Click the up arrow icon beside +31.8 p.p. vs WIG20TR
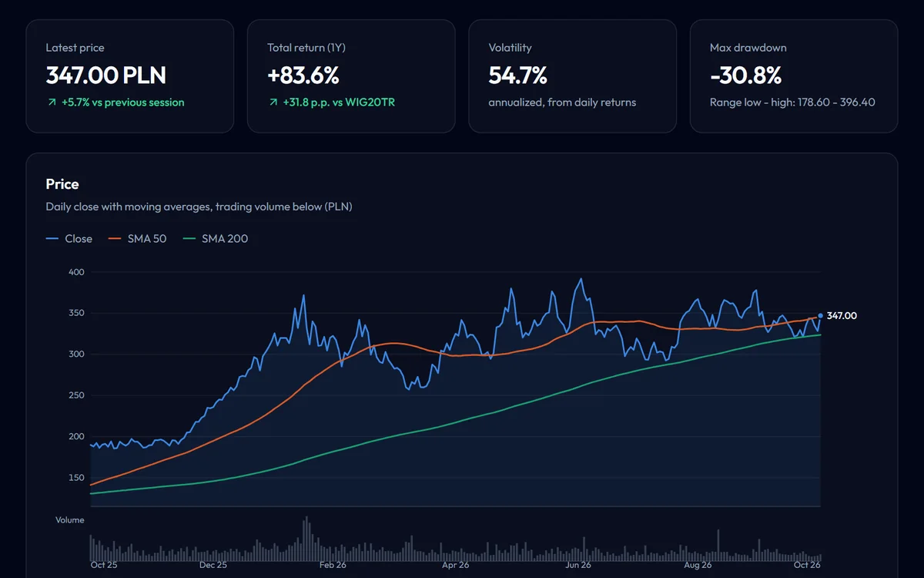 coord(272,102)
